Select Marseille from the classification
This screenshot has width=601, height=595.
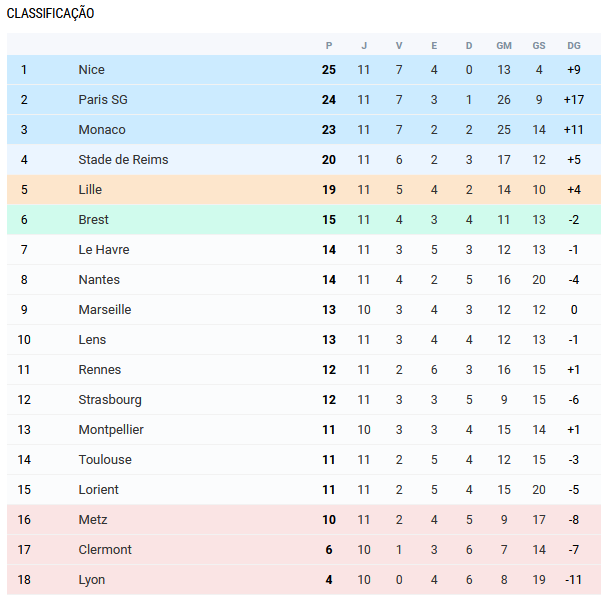tap(105, 310)
